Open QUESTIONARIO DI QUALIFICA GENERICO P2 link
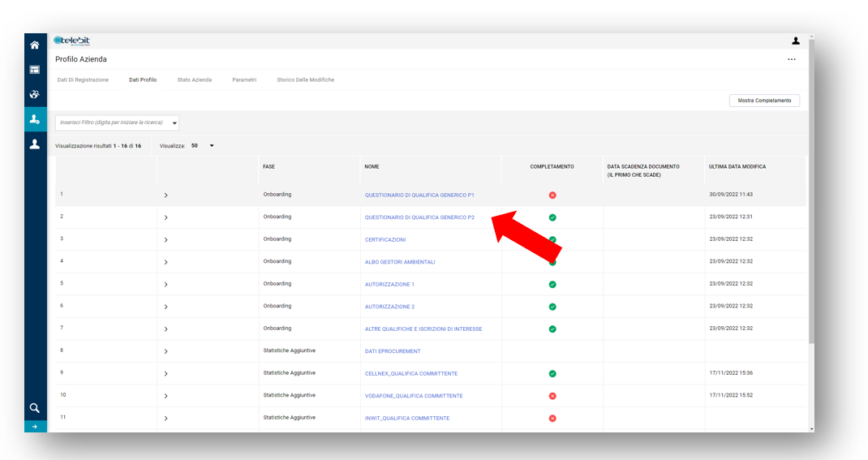Image resolution: width=868 pixels, height=460 pixels. click(x=419, y=217)
